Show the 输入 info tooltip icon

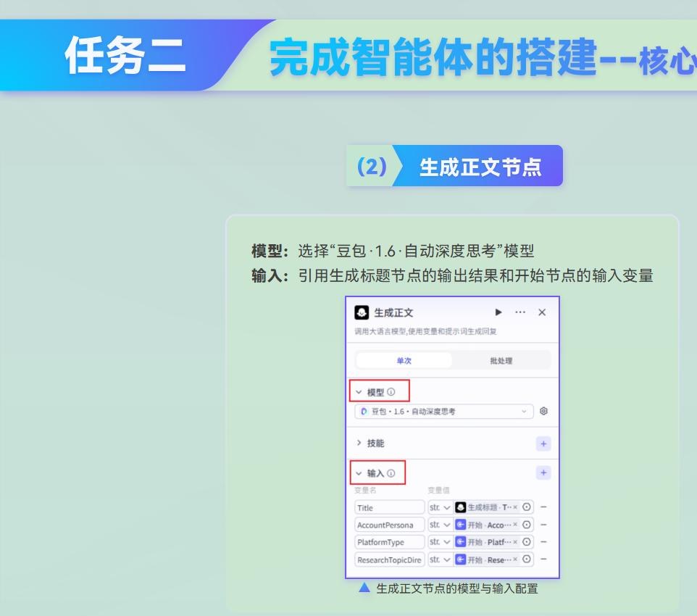click(x=391, y=473)
